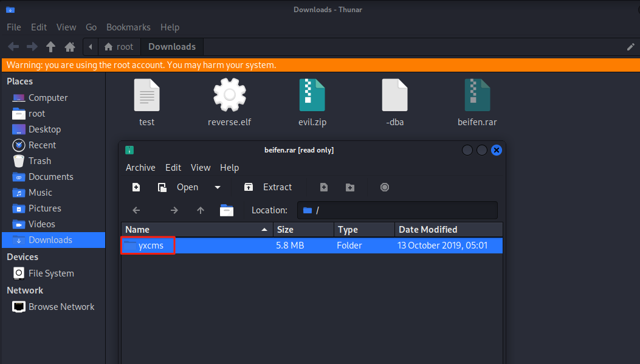Go back in archive manager

coord(136,211)
